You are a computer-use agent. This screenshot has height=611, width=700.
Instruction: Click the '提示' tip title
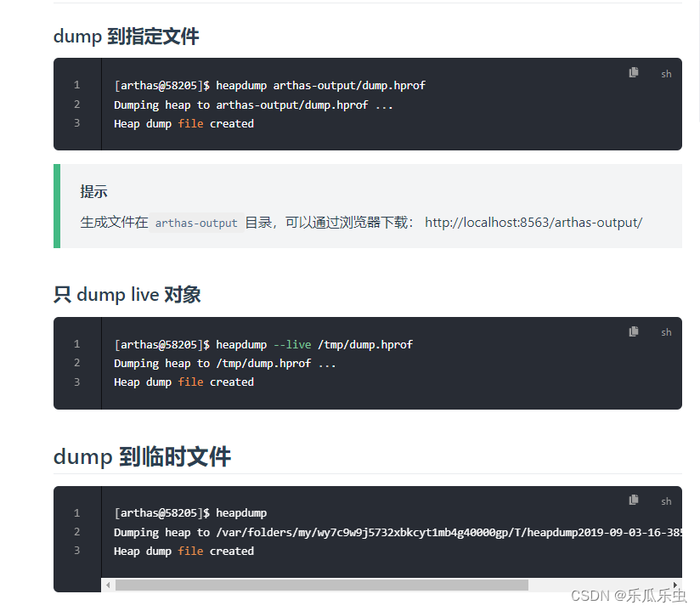tap(93, 191)
